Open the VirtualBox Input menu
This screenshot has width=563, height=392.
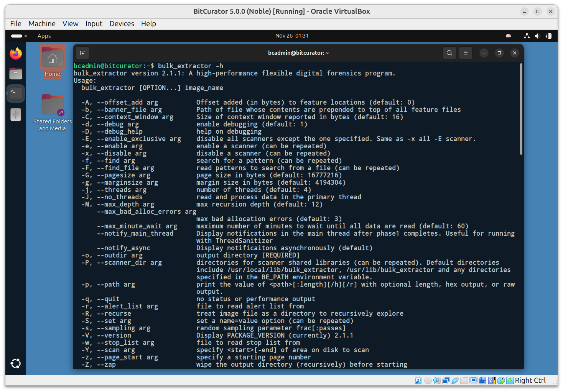[x=94, y=24]
